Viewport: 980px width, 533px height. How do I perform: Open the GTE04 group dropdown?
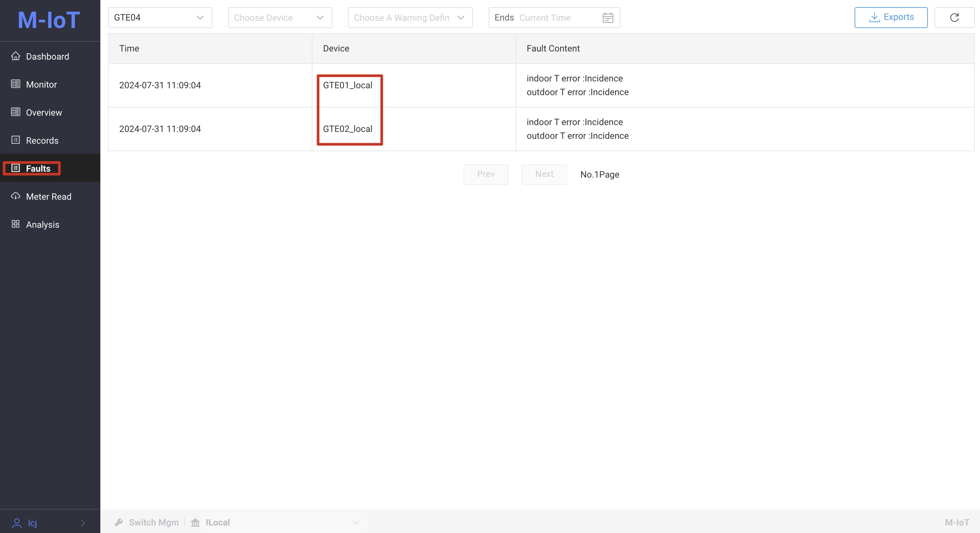click(x=160, y=18)
